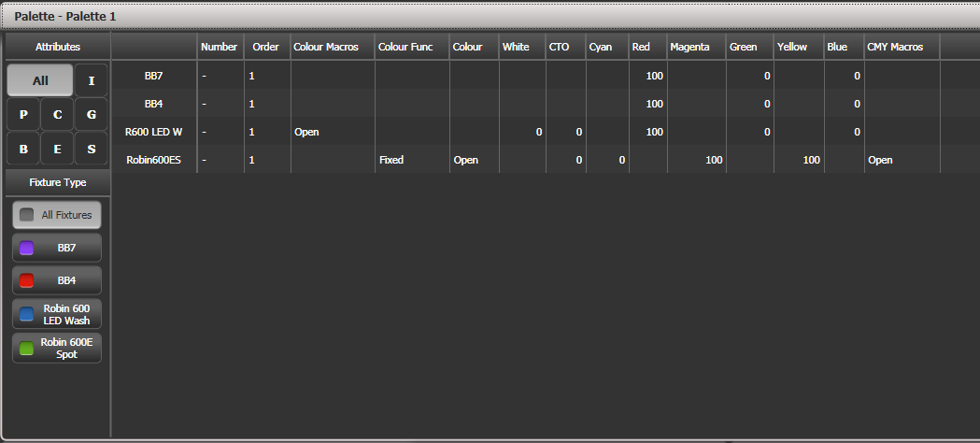Click the Red value 100 in BB7 row
The height and width of the screenshot is (443, 980).
(x=654, y=76)
